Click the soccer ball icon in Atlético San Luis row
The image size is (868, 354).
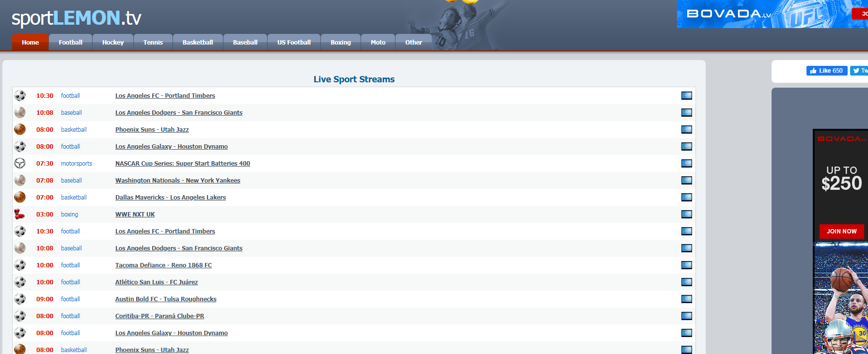(20, 282)
